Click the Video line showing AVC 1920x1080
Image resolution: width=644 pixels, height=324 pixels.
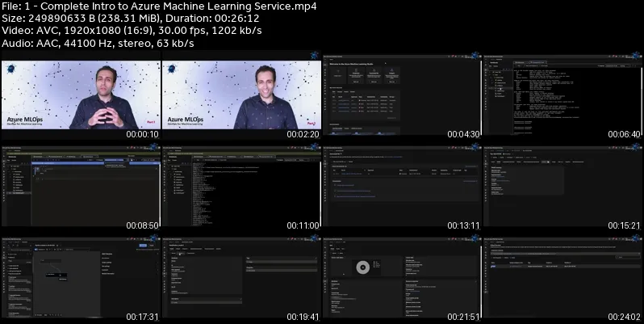tap(132, 31)
